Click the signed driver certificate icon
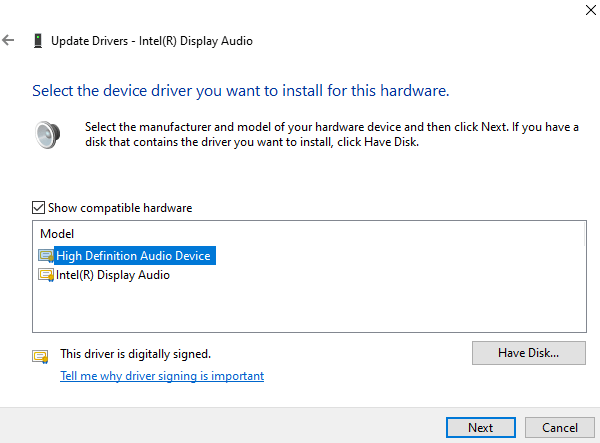This screenshot has height=443, width=600. (x=40, y=357)
